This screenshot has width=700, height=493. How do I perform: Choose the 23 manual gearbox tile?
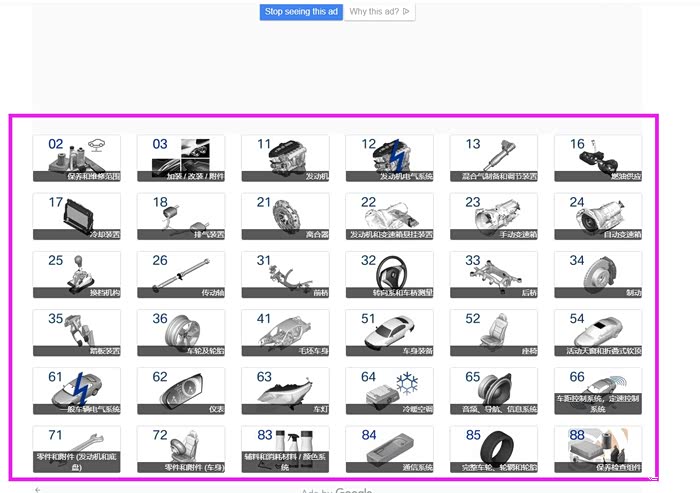pyautogui.click(x=494, y=216)
